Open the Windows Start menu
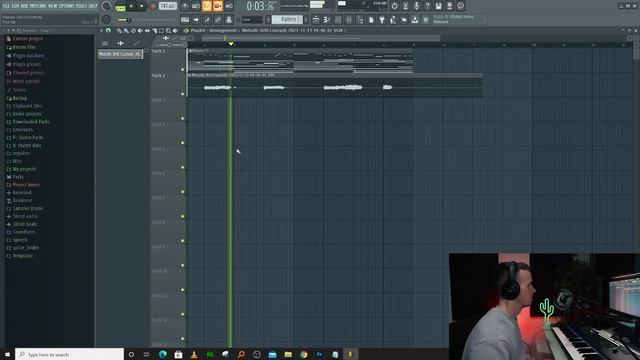This screenshot has height=360, width=640. tap(7, 354)
